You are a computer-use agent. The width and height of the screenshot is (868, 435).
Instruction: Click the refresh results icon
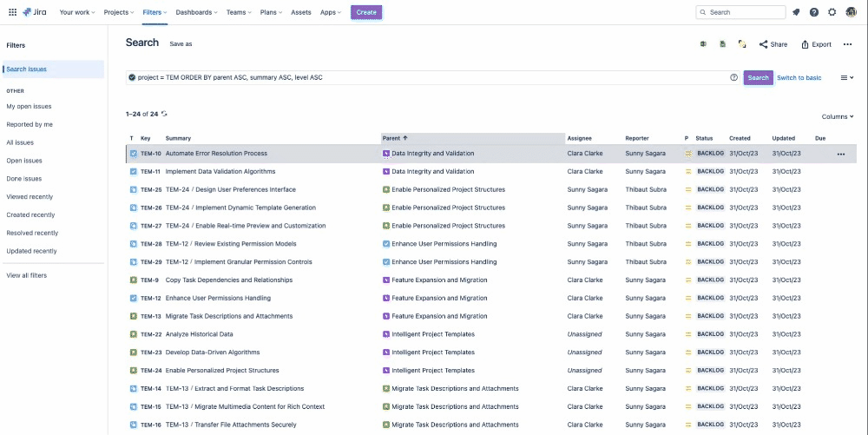tap(165, 114)
